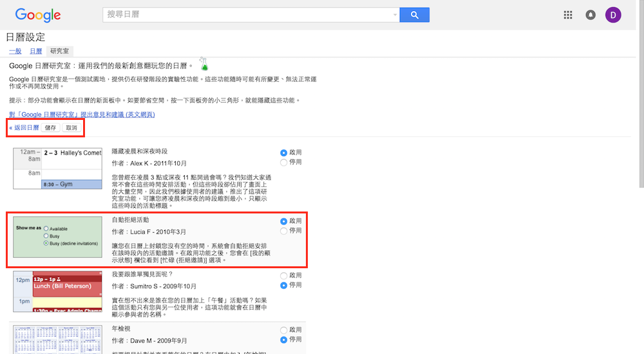The height and width of the screenshot is (354, 644).
Task: Select 停用 for 我要跟誰單獨見面呢
Action: pos(283,286)
